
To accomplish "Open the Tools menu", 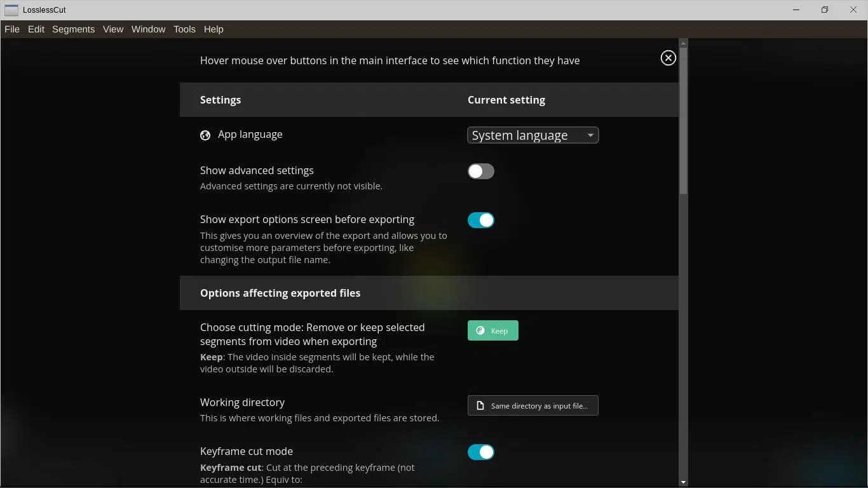I will coord(184,29).
